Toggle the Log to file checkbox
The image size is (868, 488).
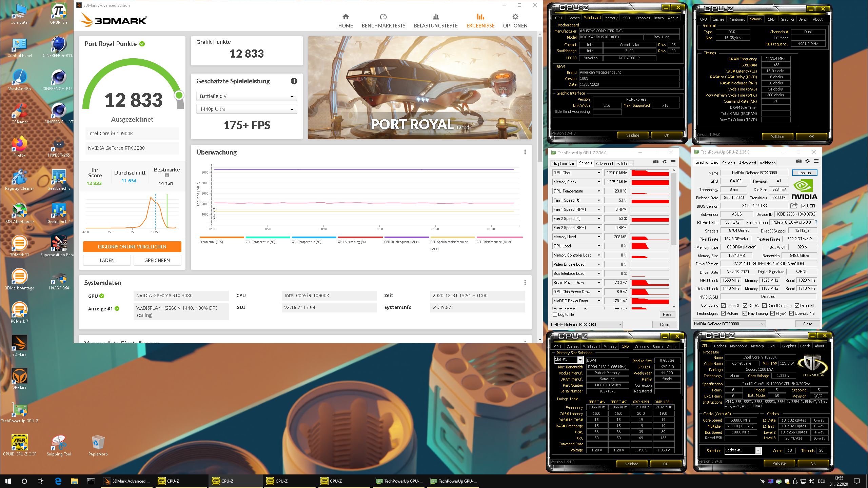tap(555, 314)
